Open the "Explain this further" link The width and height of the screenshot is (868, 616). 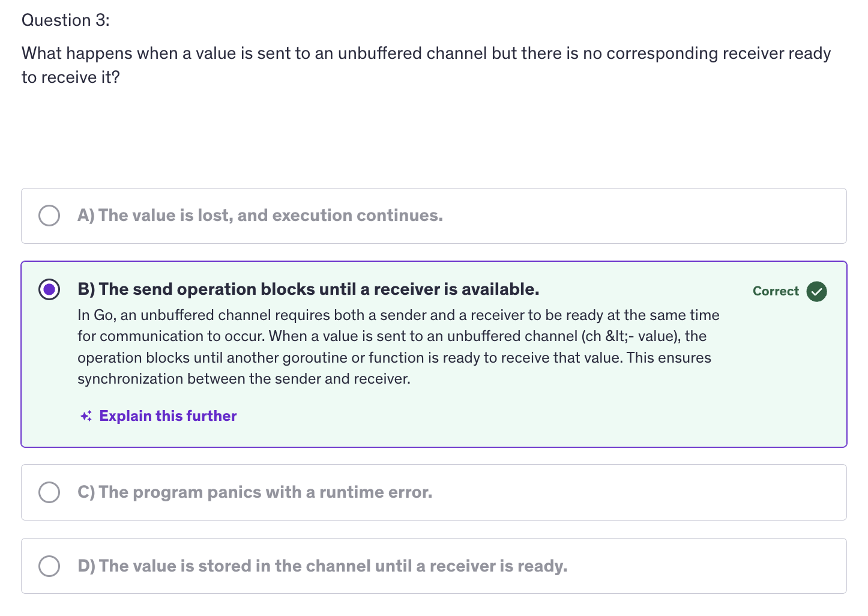pos(167,416)
